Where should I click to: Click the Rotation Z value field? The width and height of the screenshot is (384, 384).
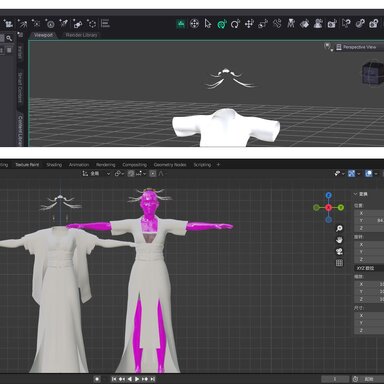[x=369, y=260]
